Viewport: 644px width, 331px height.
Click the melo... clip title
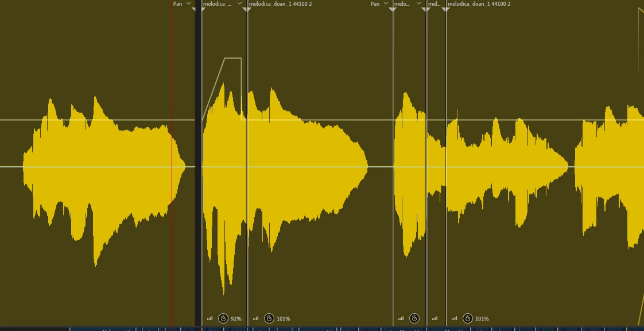pos(402,3)
